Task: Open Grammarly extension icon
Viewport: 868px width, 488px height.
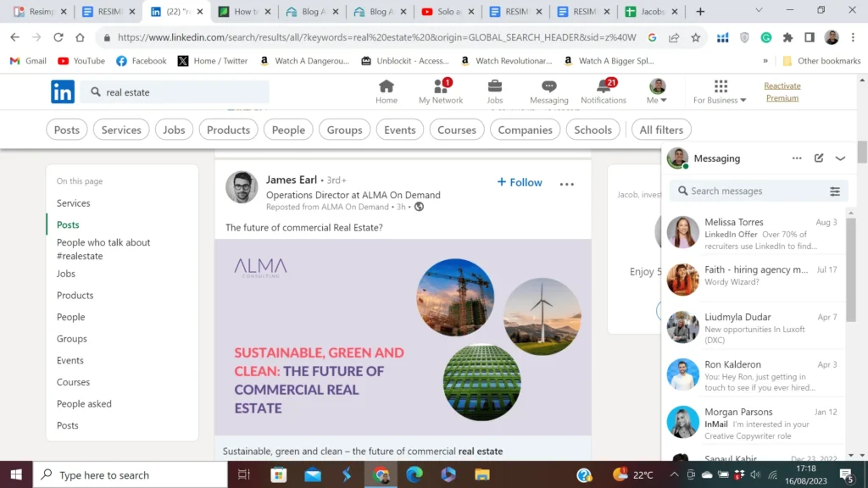Action: click(766, 37)
